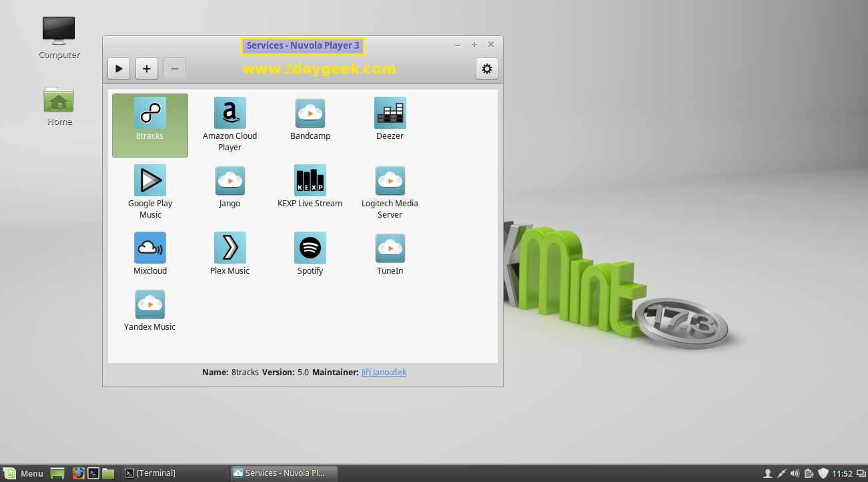Open file manager from panel launcher
Viewport: 868px width, 482px height.
tap(108, 473)
